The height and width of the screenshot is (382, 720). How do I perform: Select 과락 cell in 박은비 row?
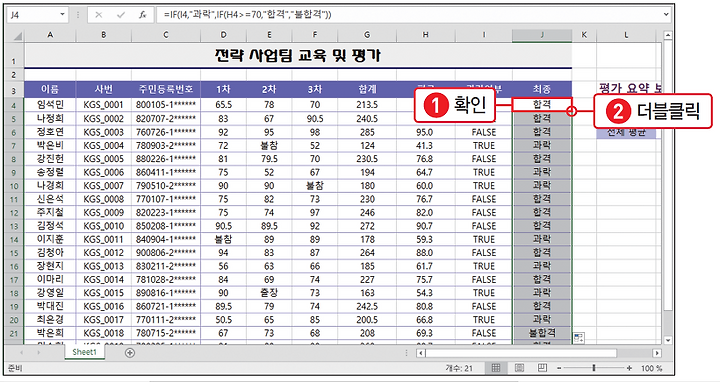(x=542, y=146)
